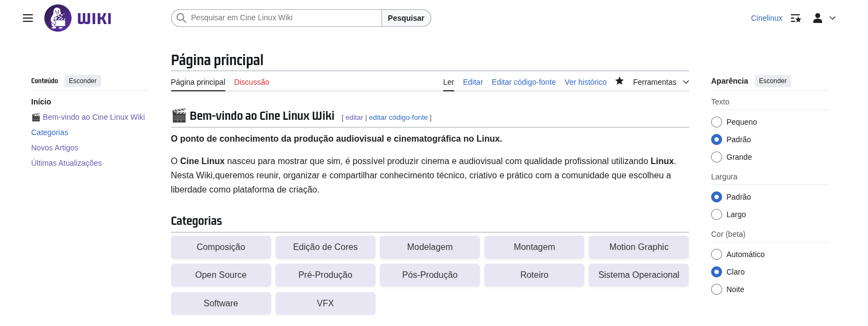
Task: Open the Software category
Action: 221,303
